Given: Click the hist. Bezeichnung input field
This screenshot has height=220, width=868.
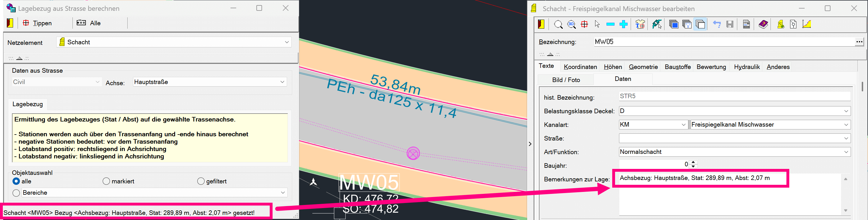Looking at the screenshot, I should pyautogui.click(x=735, y=96).
